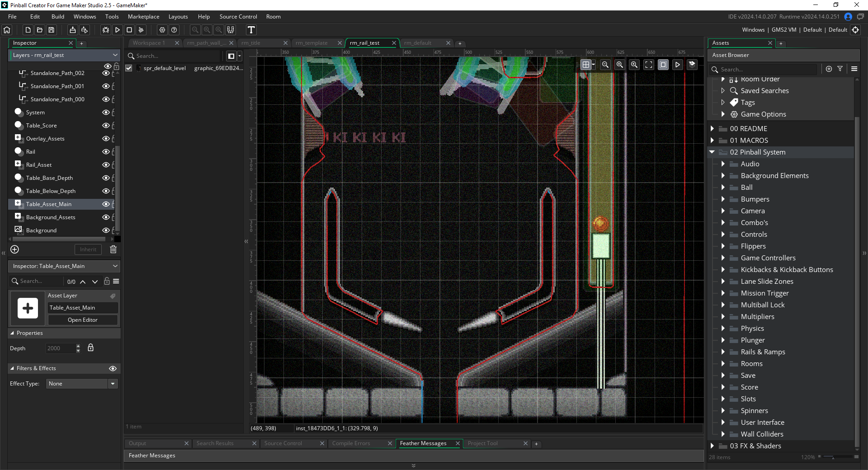Toggle visibility of the Background layer
This screenshot has width=868, height=470.
[106, 230]
